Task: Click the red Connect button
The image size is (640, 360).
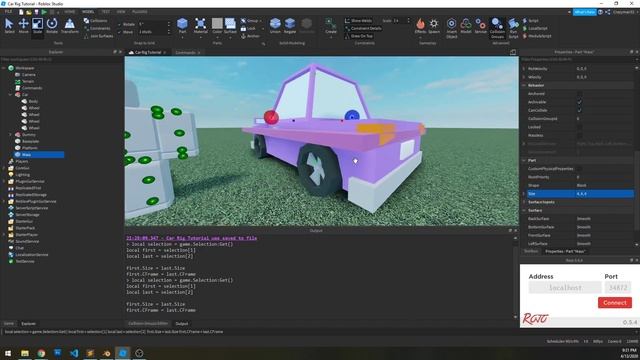Action: click(615, 302)
